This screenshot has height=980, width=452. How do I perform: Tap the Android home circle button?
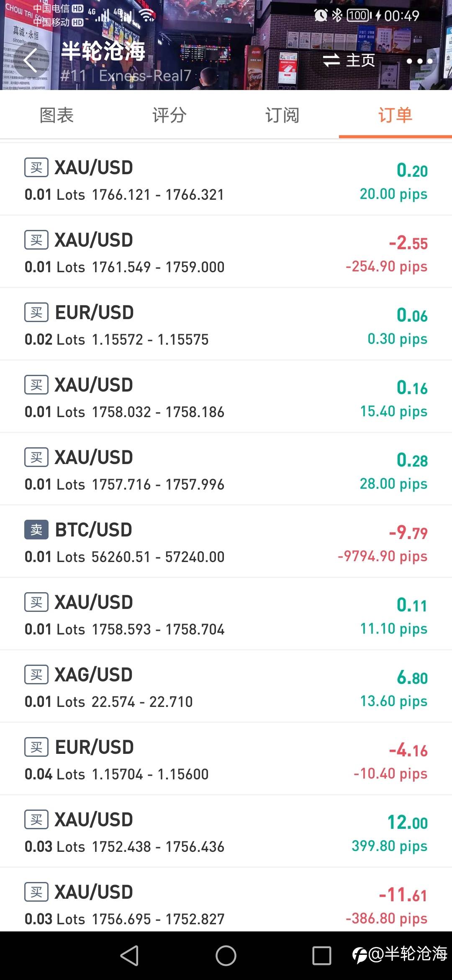226,955
